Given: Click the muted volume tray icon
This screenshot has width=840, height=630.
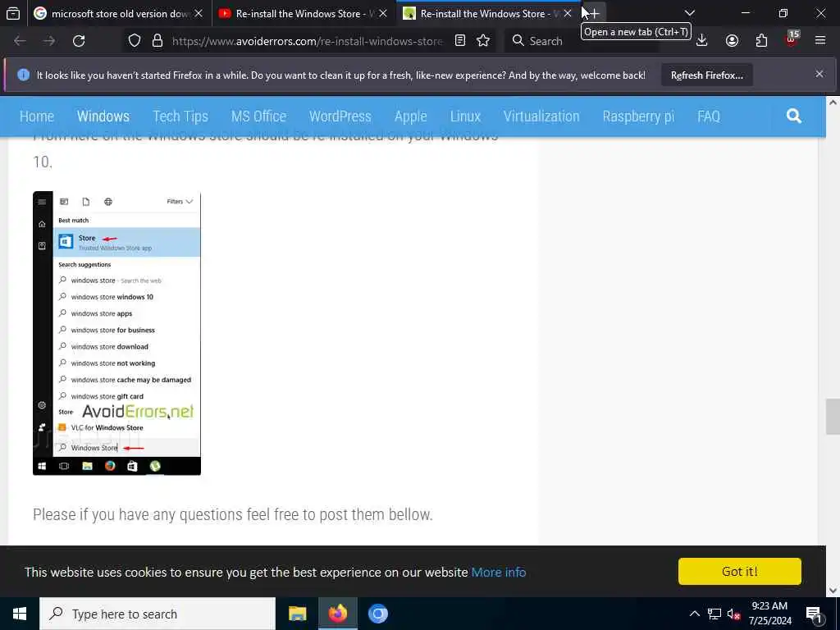Looking at the screenshot, I should point(733,614).
